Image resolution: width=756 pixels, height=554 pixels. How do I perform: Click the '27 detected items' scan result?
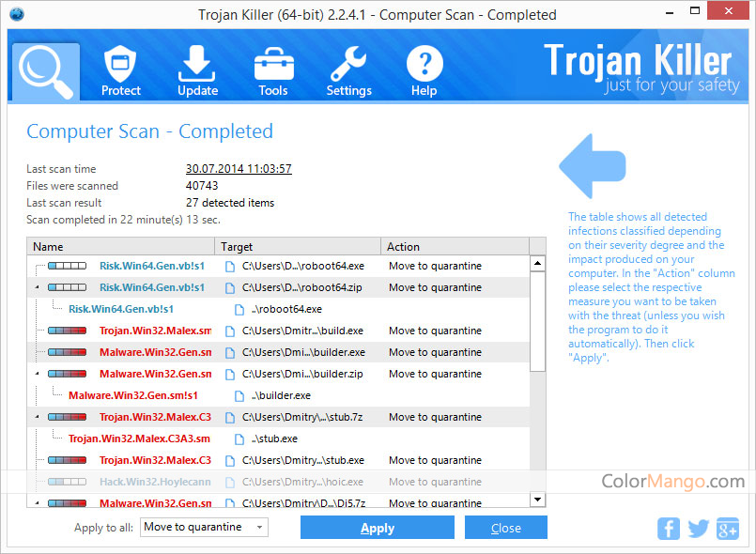point(230,203)
